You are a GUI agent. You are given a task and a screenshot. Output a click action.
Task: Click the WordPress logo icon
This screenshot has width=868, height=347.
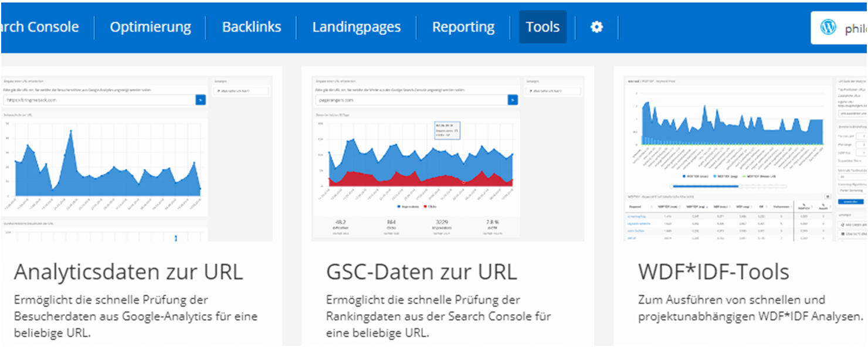pyautogui.click(x=828, y=27)
